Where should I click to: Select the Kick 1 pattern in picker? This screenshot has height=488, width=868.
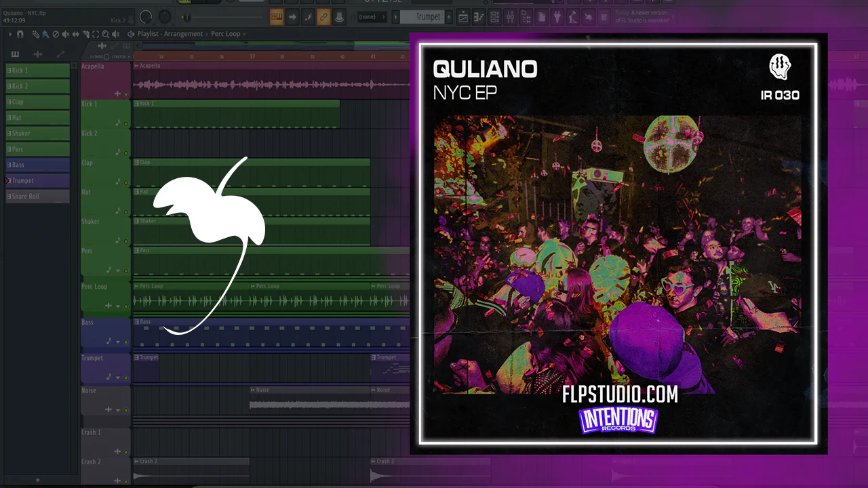tap(37, 70)
